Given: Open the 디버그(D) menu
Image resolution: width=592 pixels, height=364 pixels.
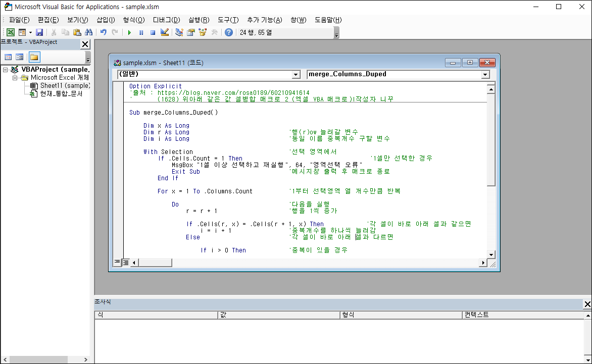Looking at the screenshot, I should click(x=167, y=20).
